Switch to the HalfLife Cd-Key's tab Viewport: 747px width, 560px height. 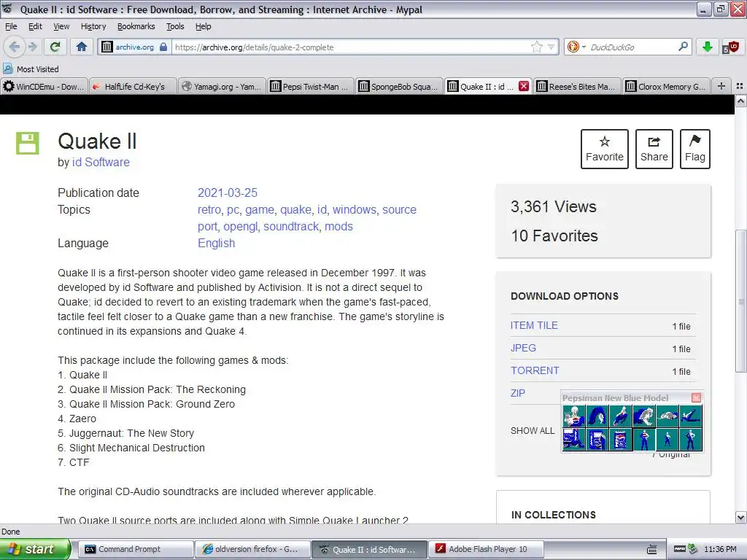point(133,87)
